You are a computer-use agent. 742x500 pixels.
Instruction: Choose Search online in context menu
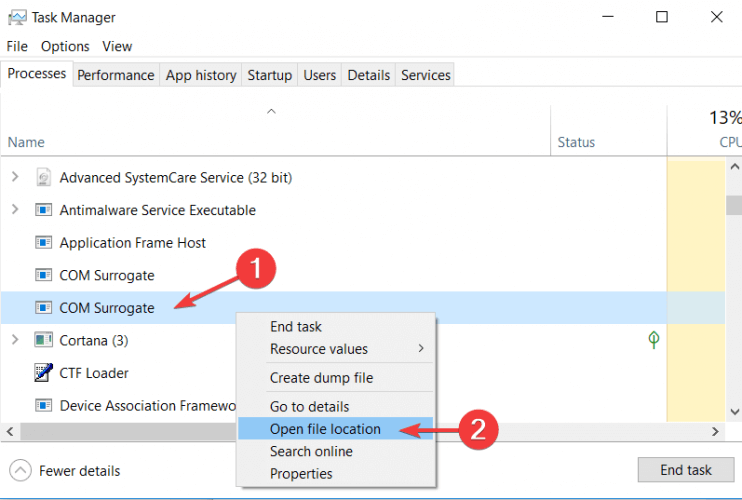pos(336,451)
